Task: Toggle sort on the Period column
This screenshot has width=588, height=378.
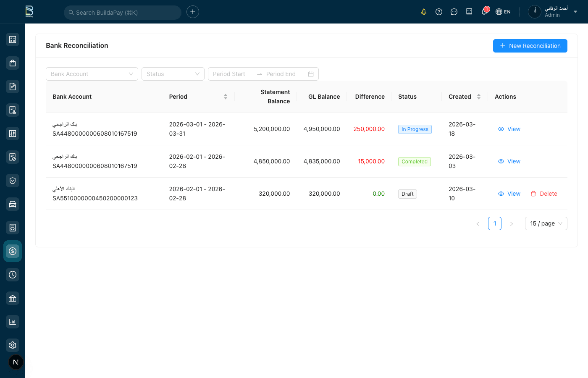Action: click(226, 97)
